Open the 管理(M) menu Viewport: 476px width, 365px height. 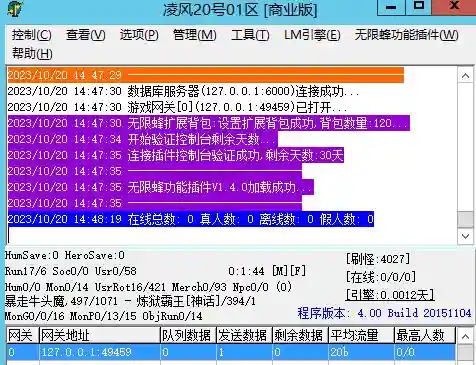pos(194,35)
